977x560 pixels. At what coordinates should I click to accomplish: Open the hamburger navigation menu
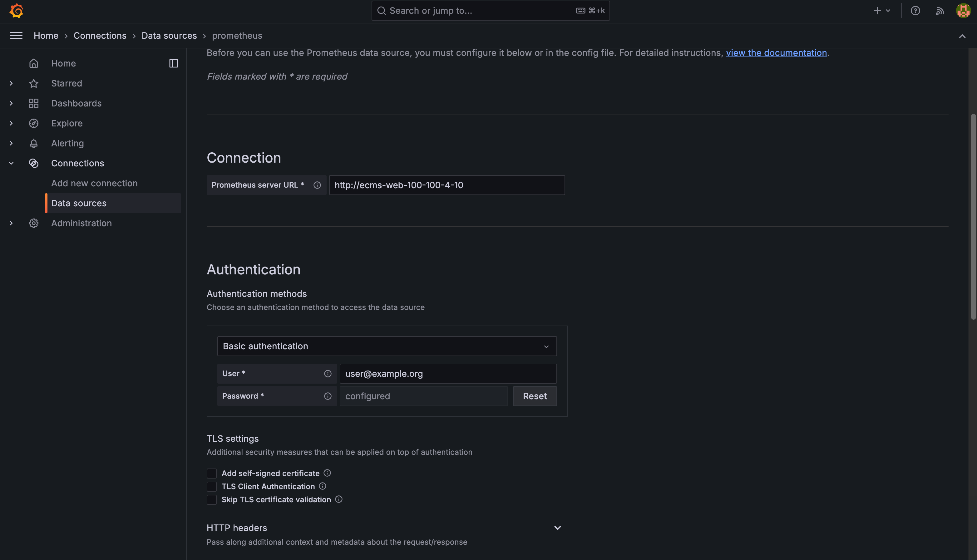pos(16,36)
